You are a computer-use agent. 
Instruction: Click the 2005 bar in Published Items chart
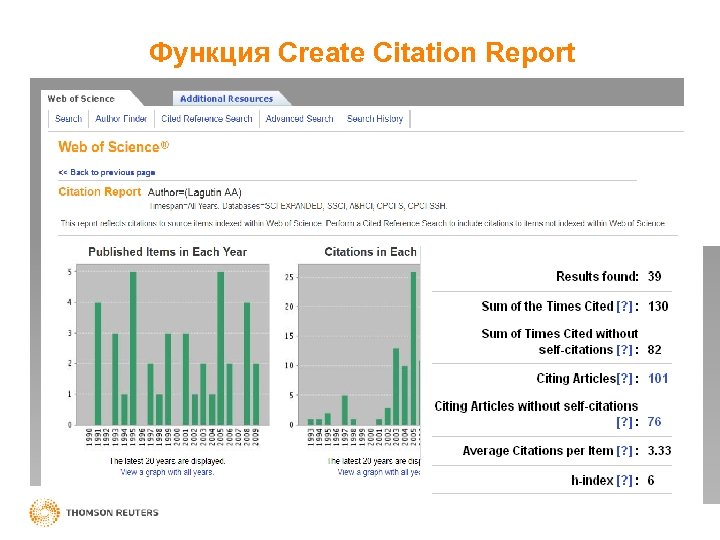(220, 348)
